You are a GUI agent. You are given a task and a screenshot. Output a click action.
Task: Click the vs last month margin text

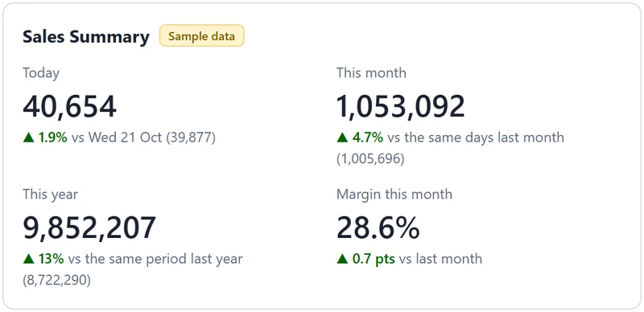(440, 259)
